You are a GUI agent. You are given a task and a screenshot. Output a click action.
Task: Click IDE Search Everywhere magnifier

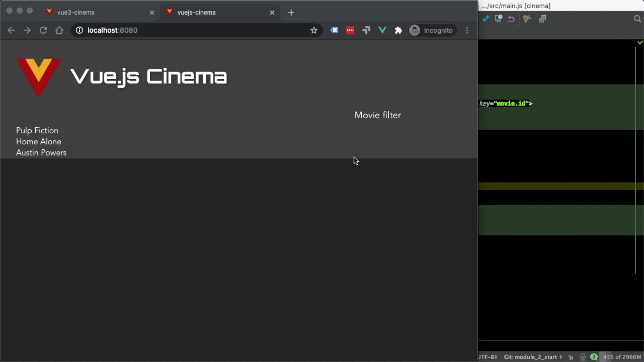click(637, 19)
